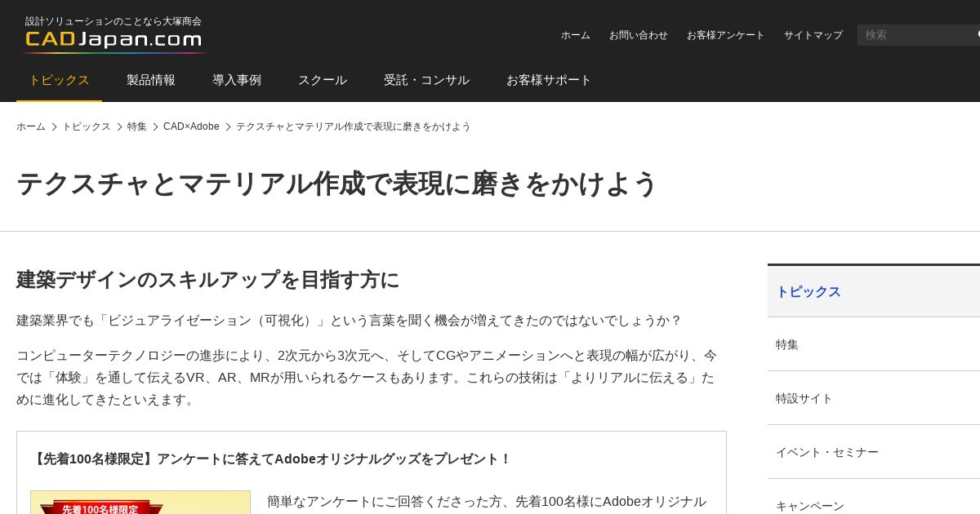Click 特集 in the breadcrumb

pyautogui.click(x=137, y=126)
